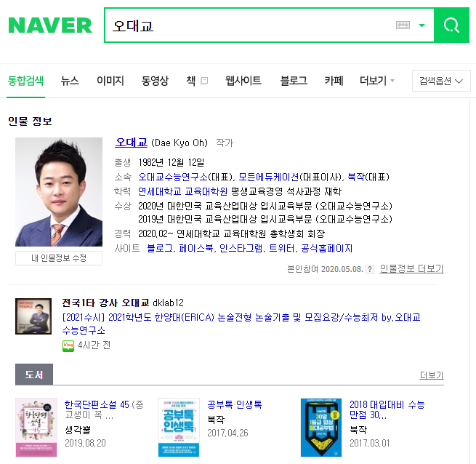
Task: Click the green blog icon
Action: (x=68, y=345)
